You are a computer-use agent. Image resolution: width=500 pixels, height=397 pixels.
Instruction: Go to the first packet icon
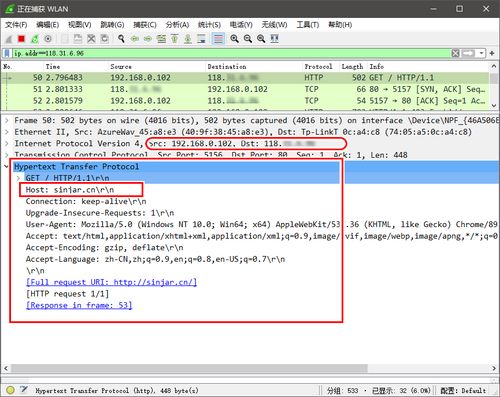[175, 39]
